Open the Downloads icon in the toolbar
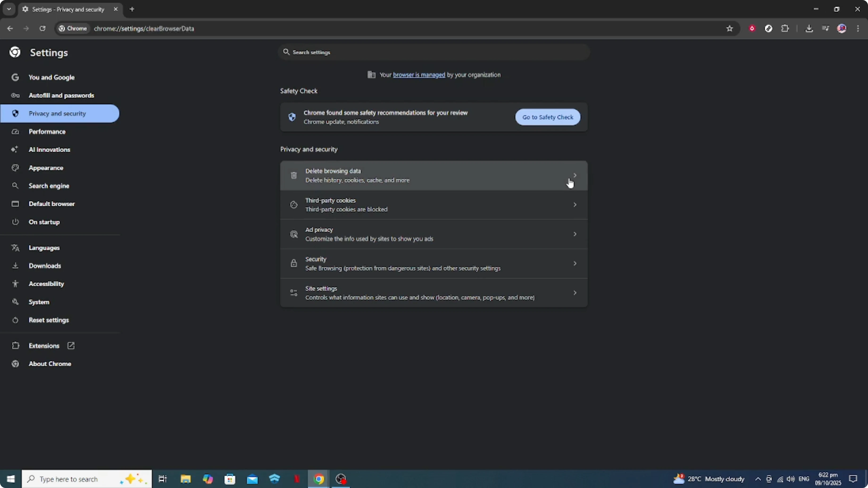Screen dimensions: 868x488 point(809,29)
